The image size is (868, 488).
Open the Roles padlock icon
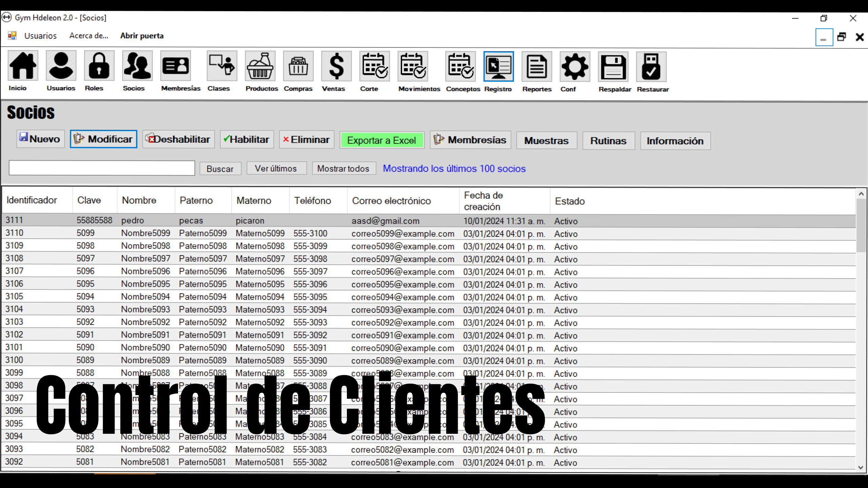(99, 66)
